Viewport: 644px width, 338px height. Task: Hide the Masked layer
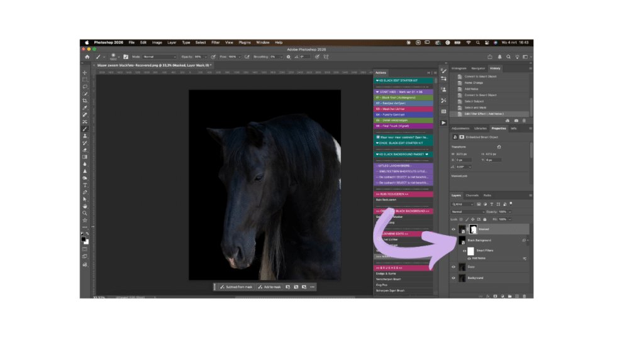(x=453, y=230)
